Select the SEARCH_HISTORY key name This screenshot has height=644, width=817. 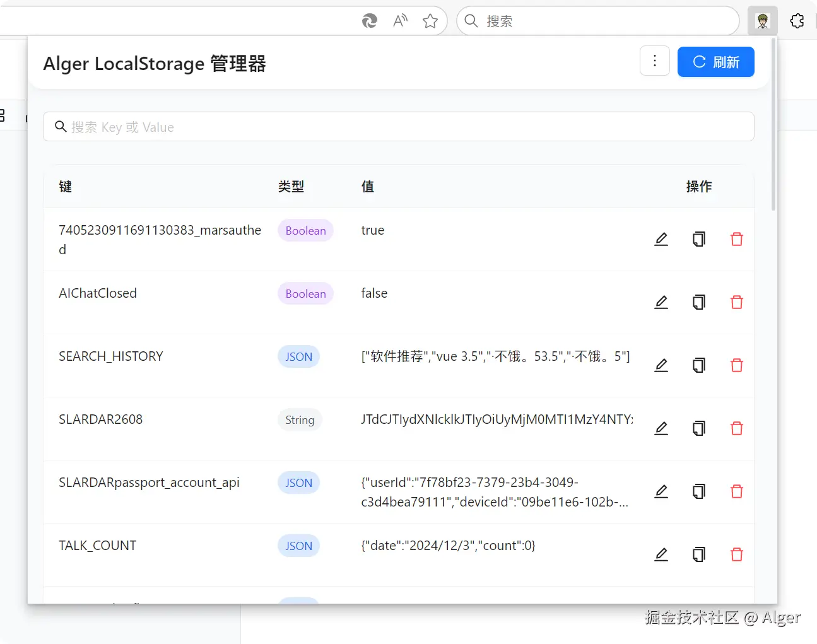coord(111,356)
